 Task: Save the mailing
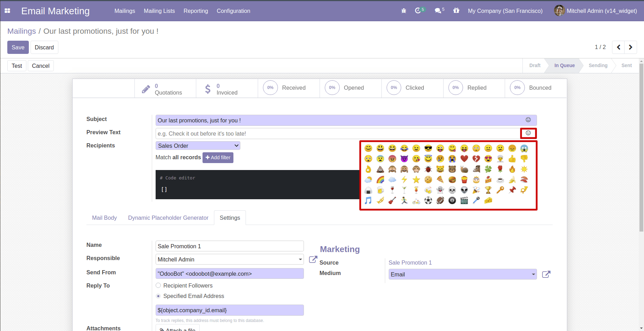tap(18, 47)
